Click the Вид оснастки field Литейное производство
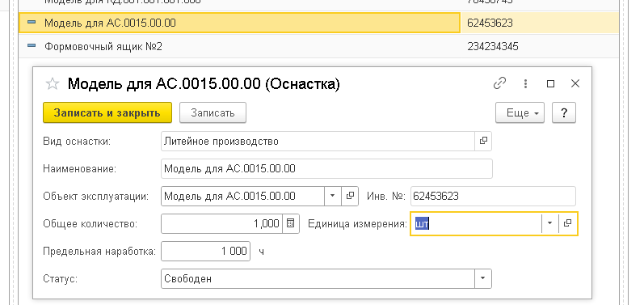644x305 pixels. [x=318, y=141]
